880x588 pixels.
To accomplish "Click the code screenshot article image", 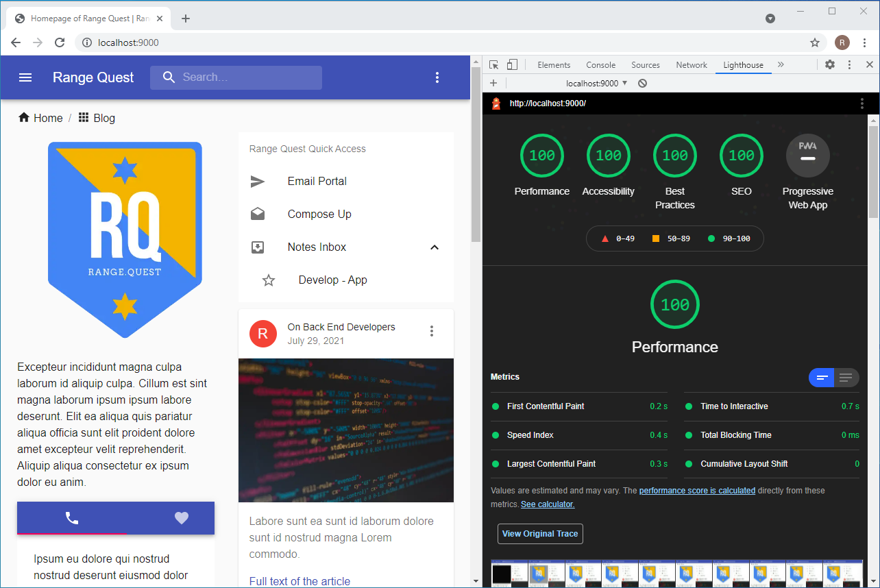I will click(346, 430).
